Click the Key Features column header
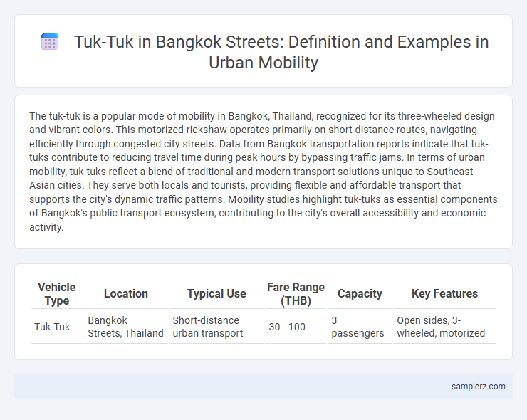The width and height of the screenshot is (527, 420). (x=444, y=294)
